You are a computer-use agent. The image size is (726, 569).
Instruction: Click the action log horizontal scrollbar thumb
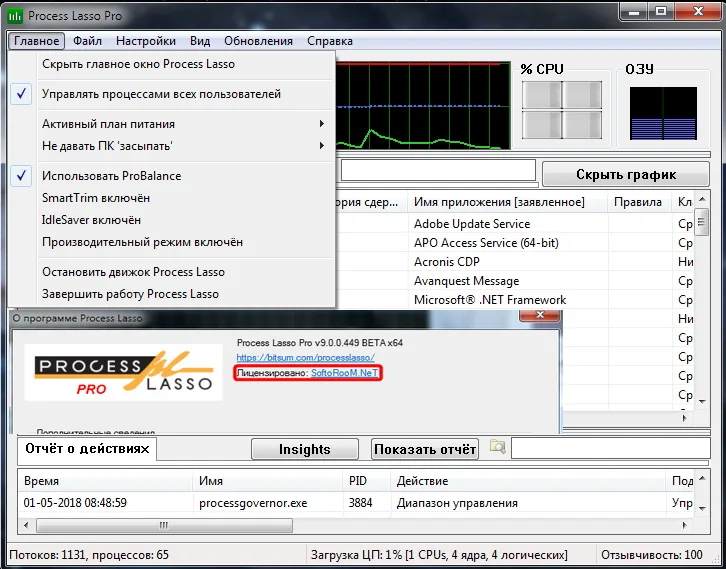coord(164,525)
